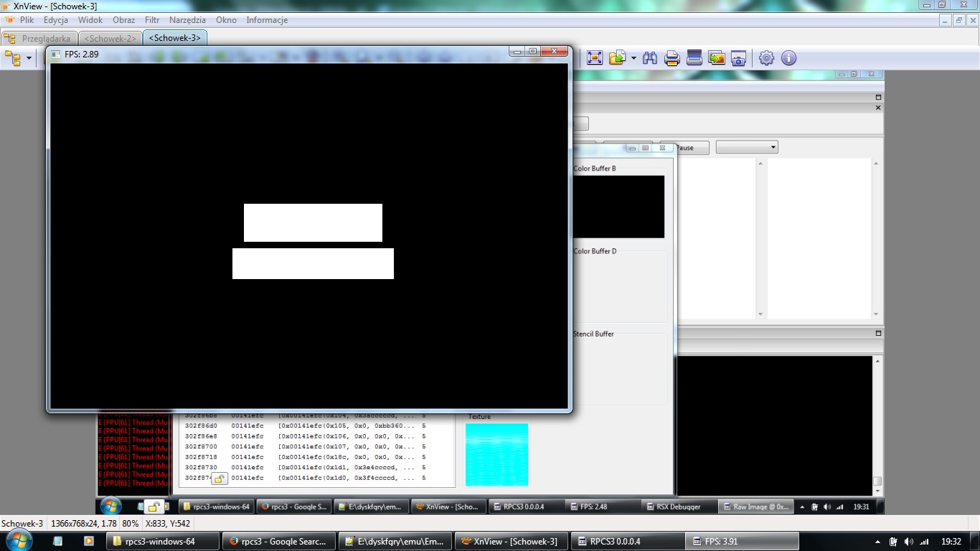Click the cyan Texture preview image
This screenshot has width=980, height=551.
pos(496,455)
